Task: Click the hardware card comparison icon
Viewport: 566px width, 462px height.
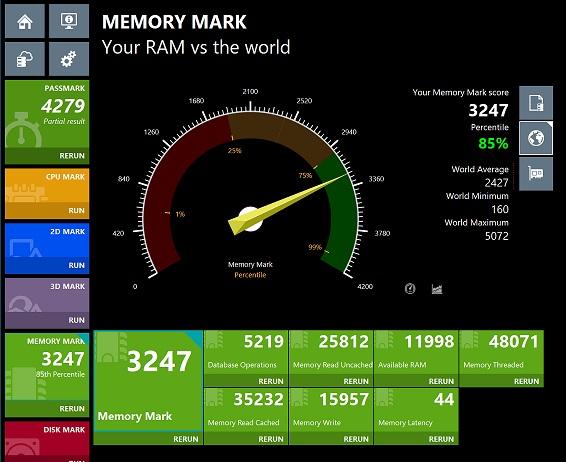Action: click(536, 174)
